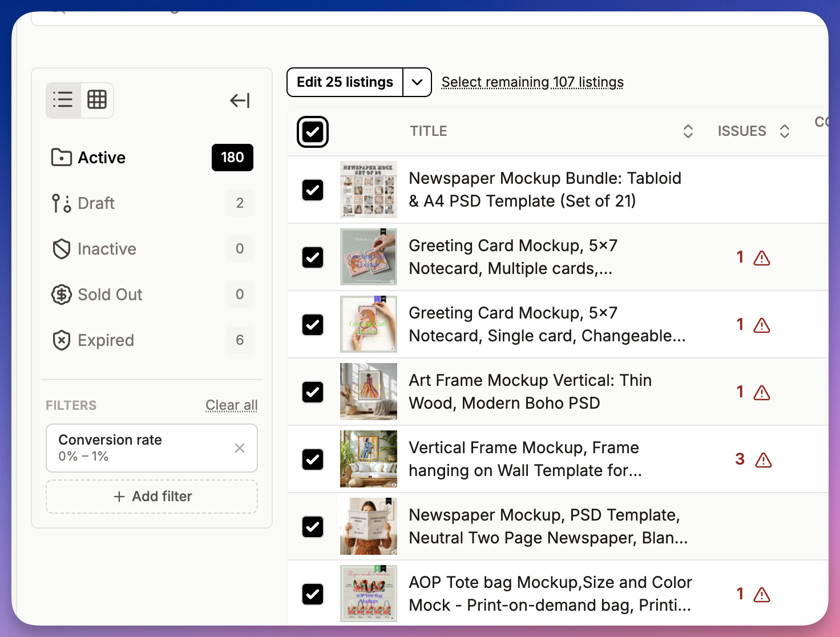Click the Active count badge 180
Screen dimensions: 840x637
[232, 158]
